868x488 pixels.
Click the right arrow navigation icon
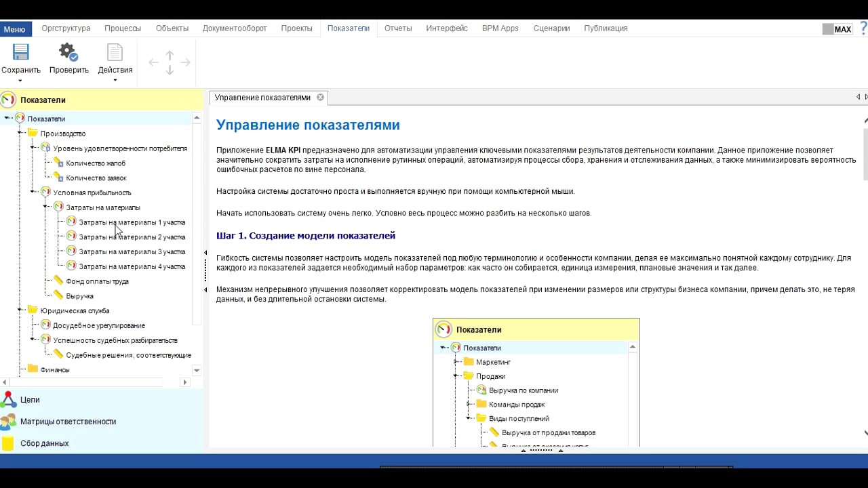coord(185,62)
